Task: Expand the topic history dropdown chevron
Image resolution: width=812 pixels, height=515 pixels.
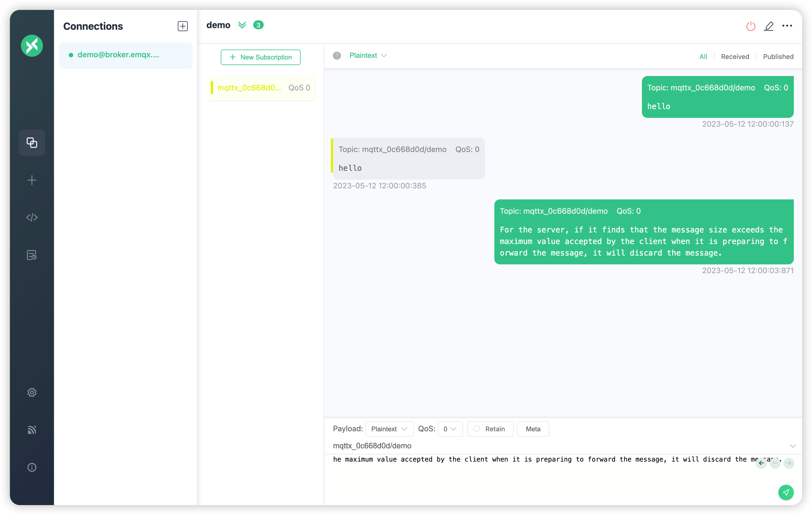Action: pyautogui.click(x=792, y=446)
